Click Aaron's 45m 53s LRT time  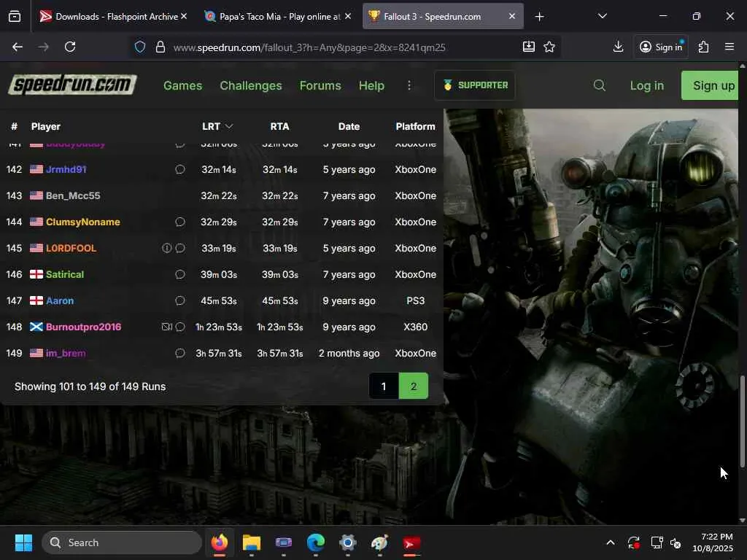click(x=219, y=300)
